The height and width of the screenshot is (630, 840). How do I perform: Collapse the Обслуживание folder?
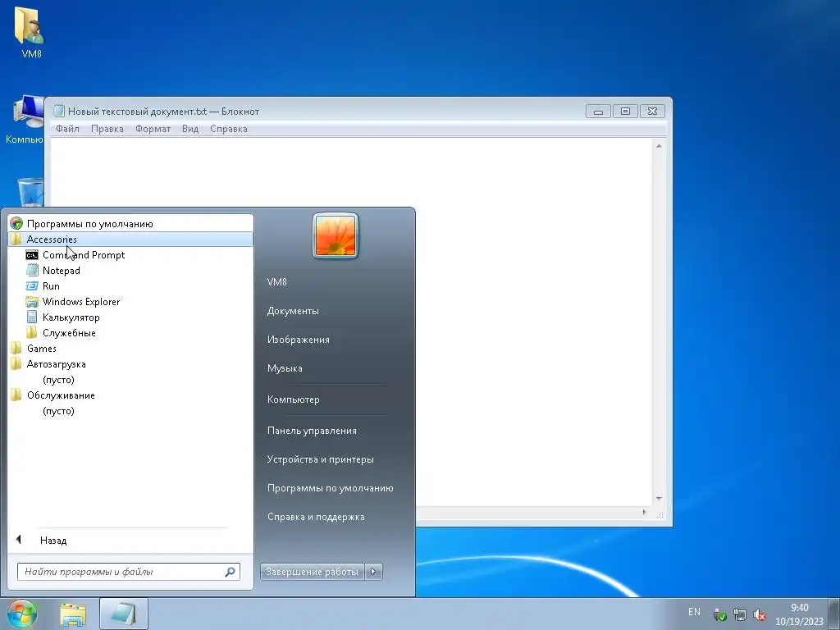52,395
